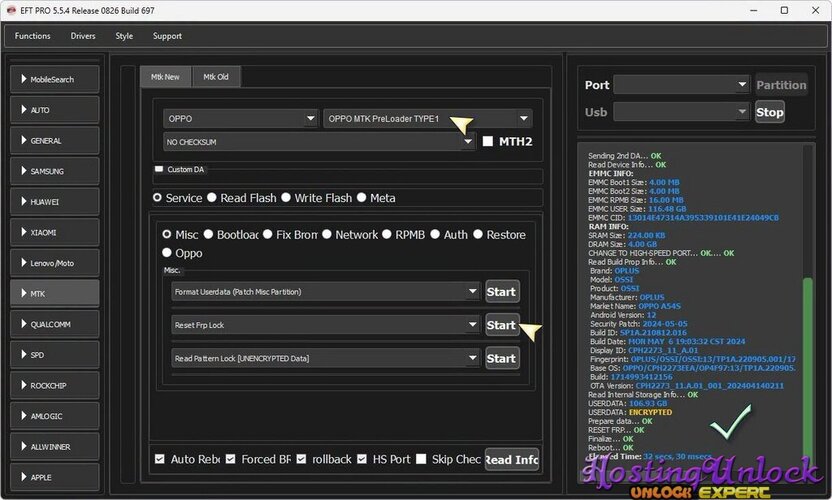Open the NO CHECKSUM dropdown
832x500 pixels.
pyautogui.click(x=319, y=142)
